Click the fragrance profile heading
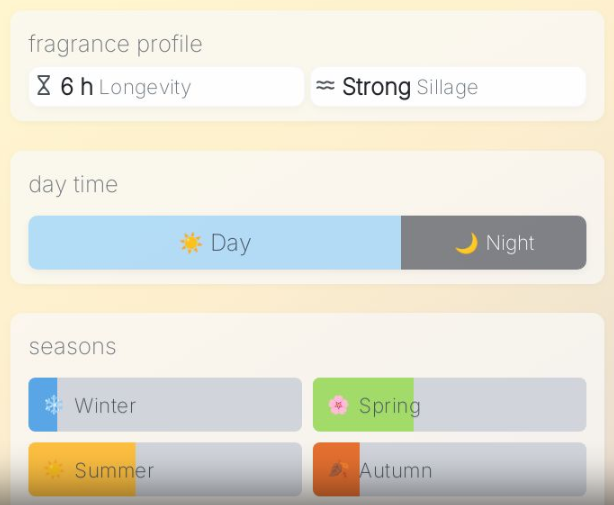Image resolution: width=614 pixels, height=505 pixels. coord(115,44)
